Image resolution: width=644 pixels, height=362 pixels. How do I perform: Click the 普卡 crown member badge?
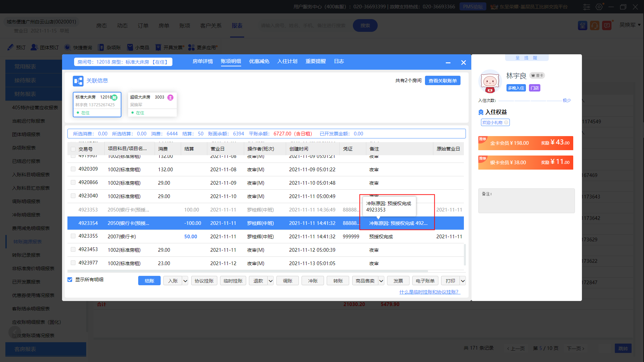pos(537,75)
